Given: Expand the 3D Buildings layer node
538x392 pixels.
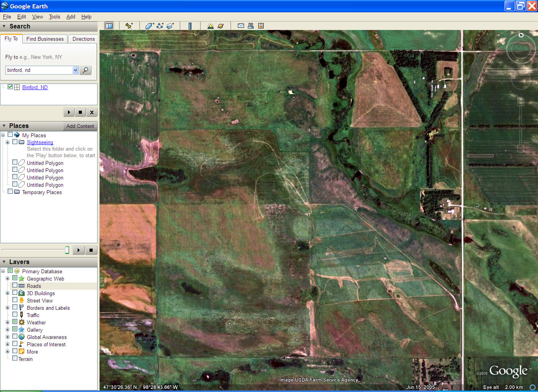Looking at the screenshot, I should [7, 293].
